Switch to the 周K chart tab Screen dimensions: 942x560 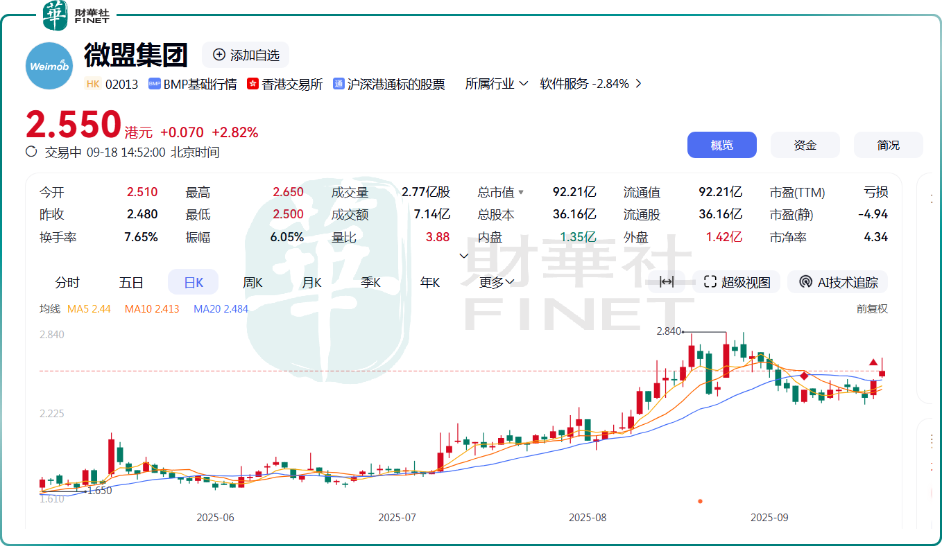click(252, 282)
